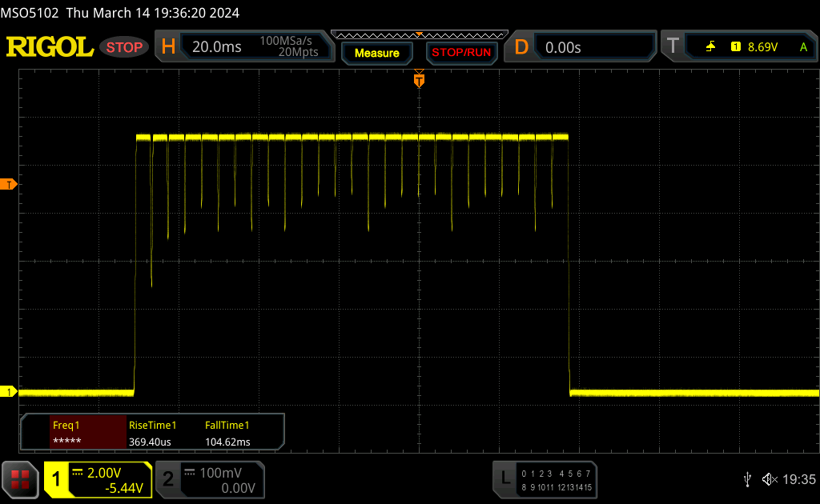Click the waveform memory position bar at top
Screen dimensions: 820x504
pyautogui.click(x=418, y=34)
